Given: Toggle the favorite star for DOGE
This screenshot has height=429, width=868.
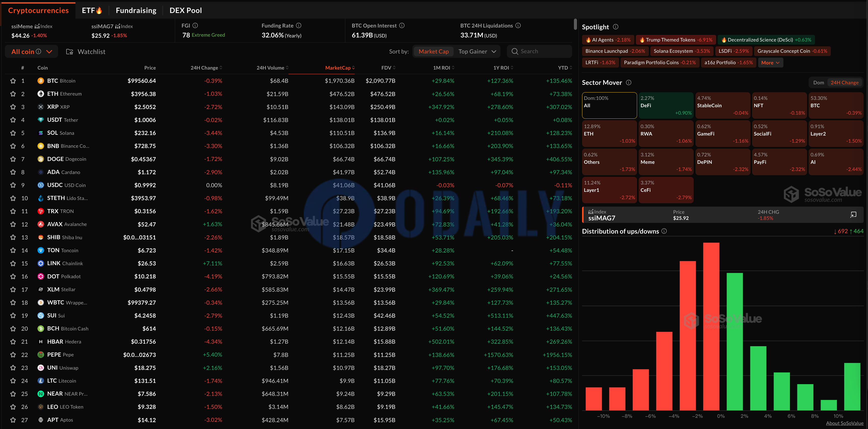Looking at the screenshot, I should (13, 159).
